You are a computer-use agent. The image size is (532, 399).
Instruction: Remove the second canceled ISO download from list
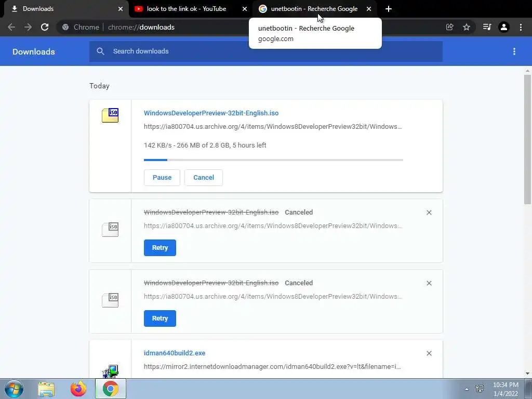click(x=429, y=283)
